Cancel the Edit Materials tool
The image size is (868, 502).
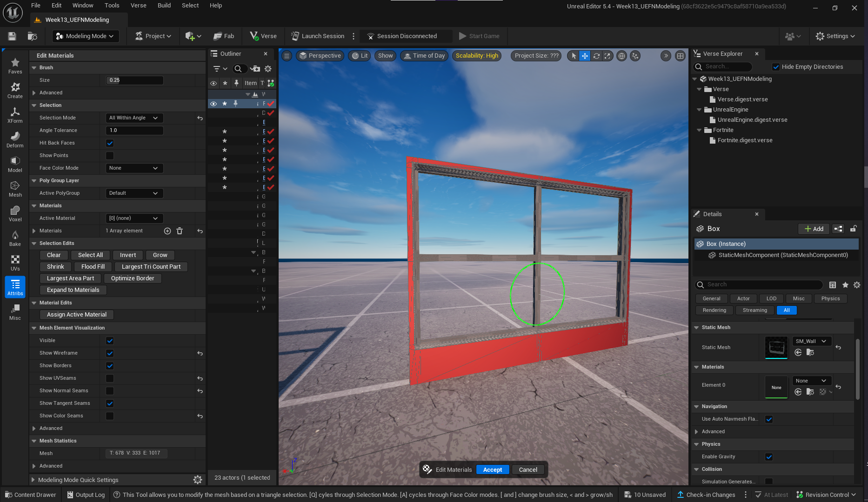click(x=528, y=469)
